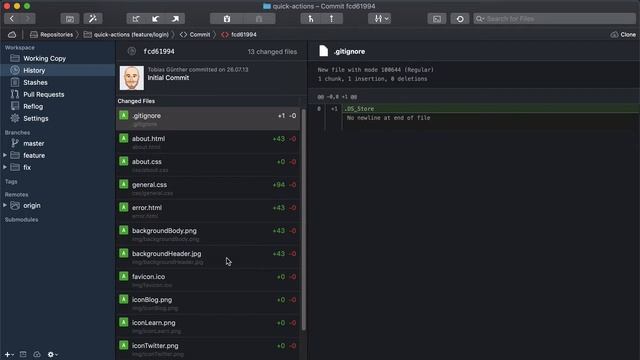Viewport: 640px width, 360px height.
Task: Select backgroundHeader.jpg in changed files
Action: (x=209, y=257)
